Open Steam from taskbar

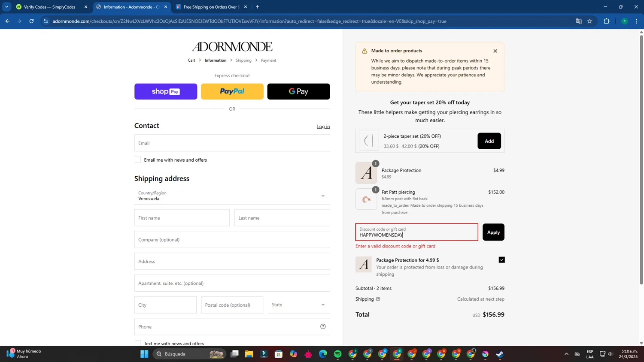tap(500, 354)
